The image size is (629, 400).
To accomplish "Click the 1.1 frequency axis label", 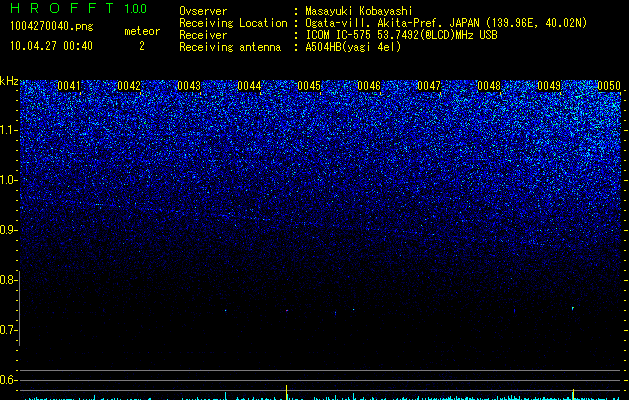I will (8, 130).
